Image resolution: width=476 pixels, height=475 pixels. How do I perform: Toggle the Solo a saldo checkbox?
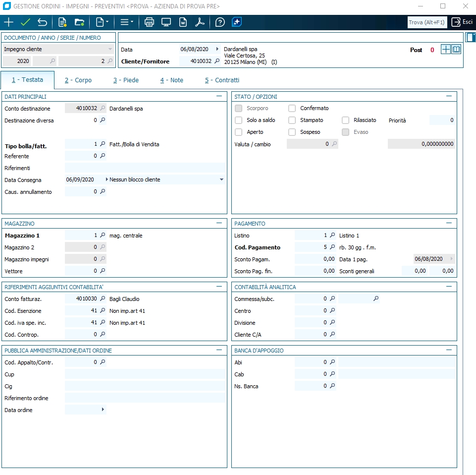[x=239, y=120]
